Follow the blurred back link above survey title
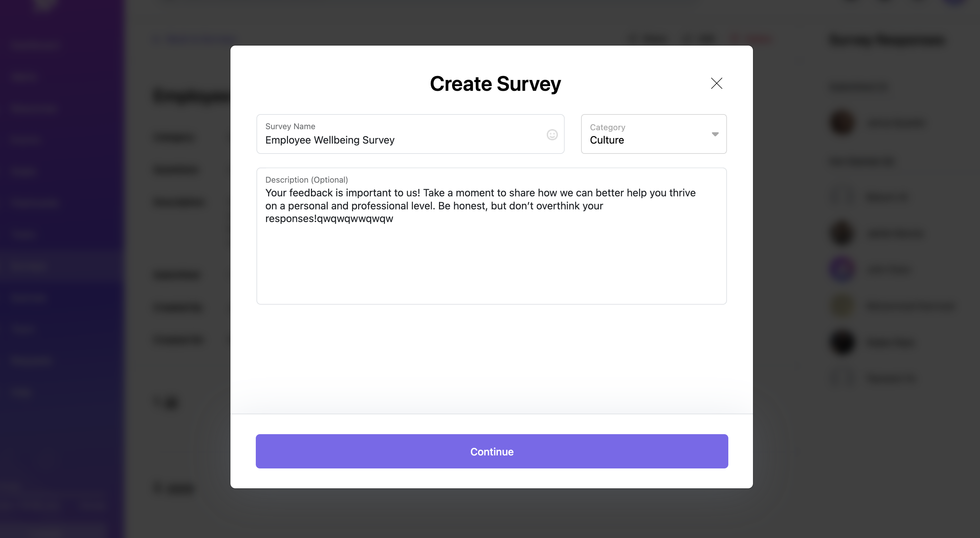The height and width of the screenshot is (538, 980). pos(196,39)
